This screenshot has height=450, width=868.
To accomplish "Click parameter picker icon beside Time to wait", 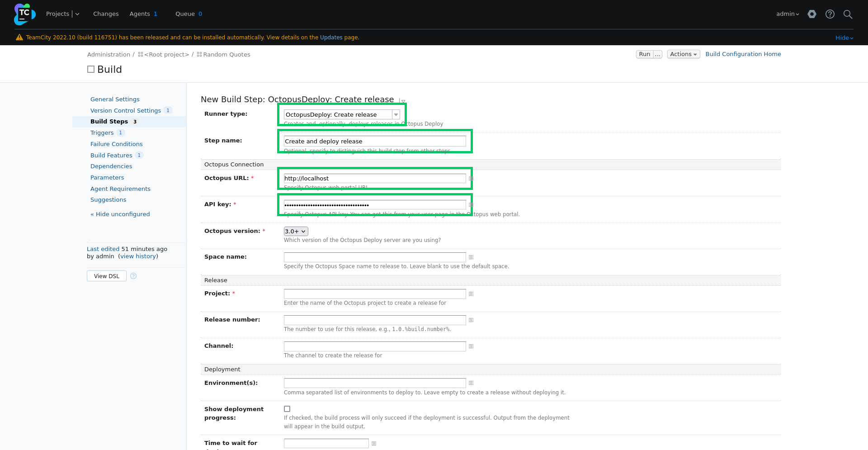I will tap(374, 444).
